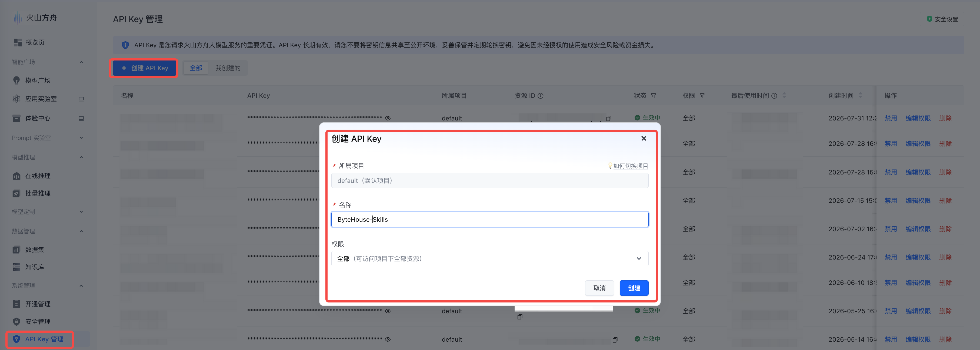Click the 安全设置 shield icon at top right
This screenshot has width=980, height=350.
(929, 19)
